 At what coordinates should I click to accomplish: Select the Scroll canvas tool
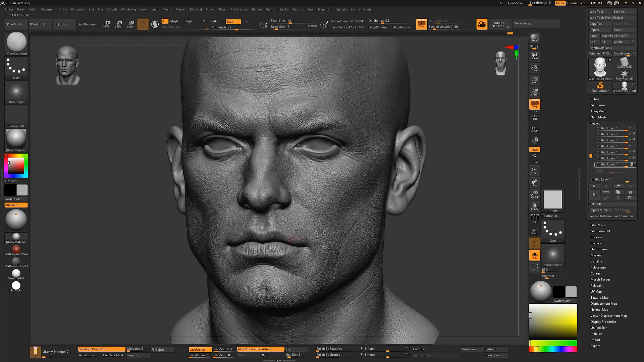click(535, 55)
